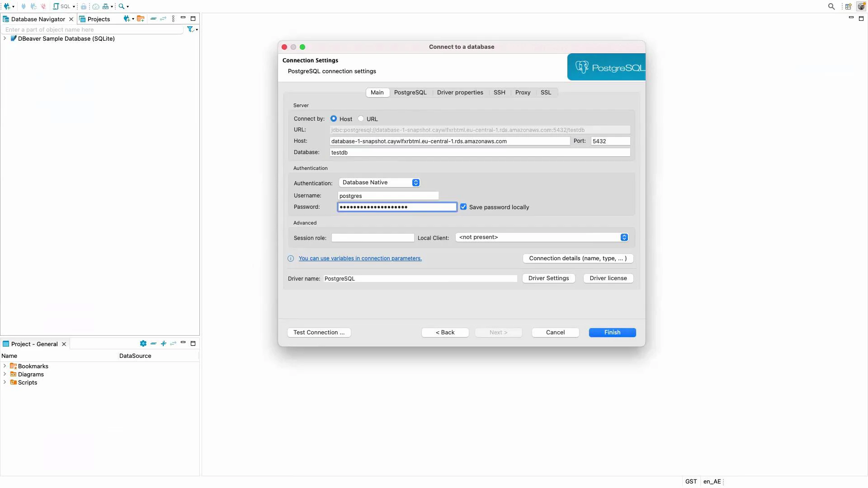
Task: Follow the variables in connection parameters link
Action: click(x=361, y=258)
